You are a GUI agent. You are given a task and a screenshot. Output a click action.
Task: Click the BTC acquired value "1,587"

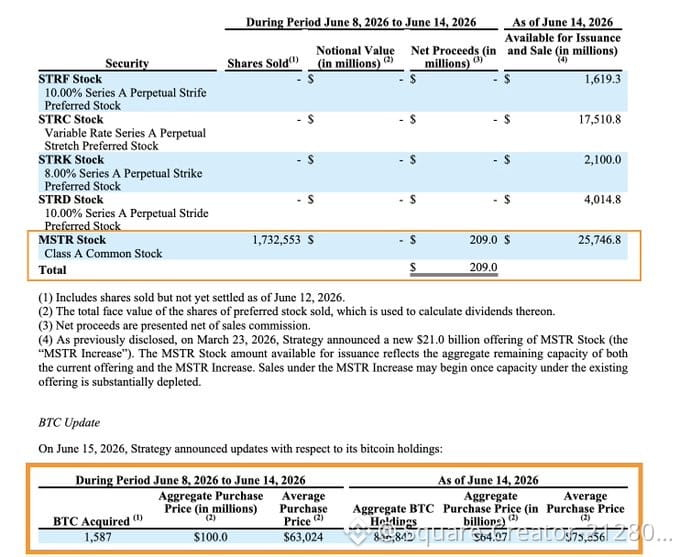(98, 537)
